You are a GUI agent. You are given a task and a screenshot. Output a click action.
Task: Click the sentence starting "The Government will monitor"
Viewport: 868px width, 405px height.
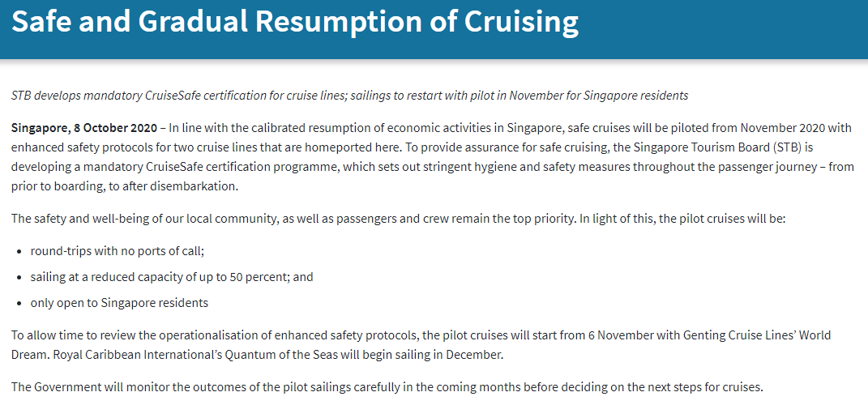387,386
